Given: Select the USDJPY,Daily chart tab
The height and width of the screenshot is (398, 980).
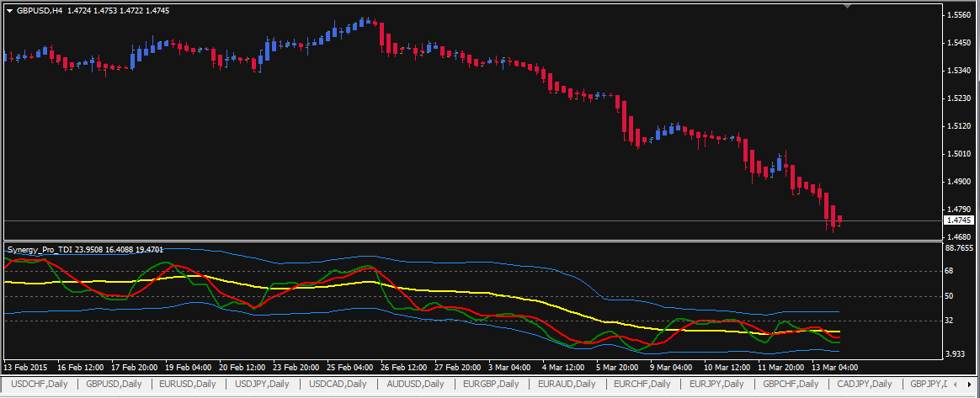Looking at the screenshot, I should point(262,384).
